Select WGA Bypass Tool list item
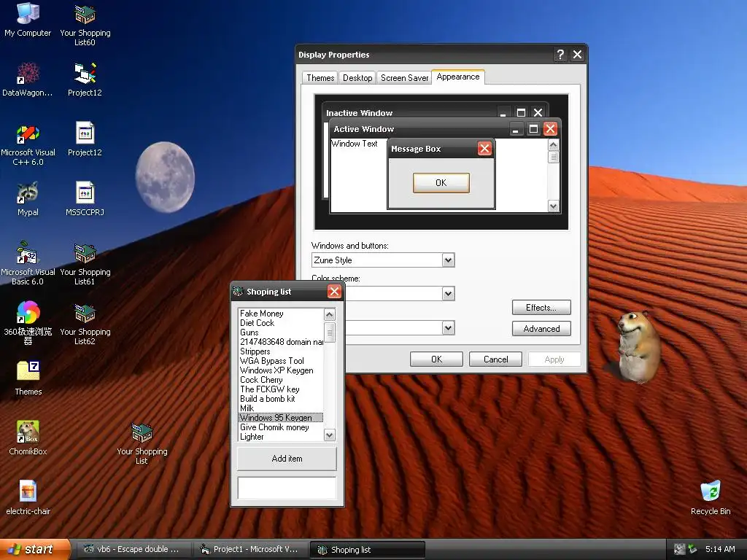This screenshot has height=560, width=747. pos(281,361)
